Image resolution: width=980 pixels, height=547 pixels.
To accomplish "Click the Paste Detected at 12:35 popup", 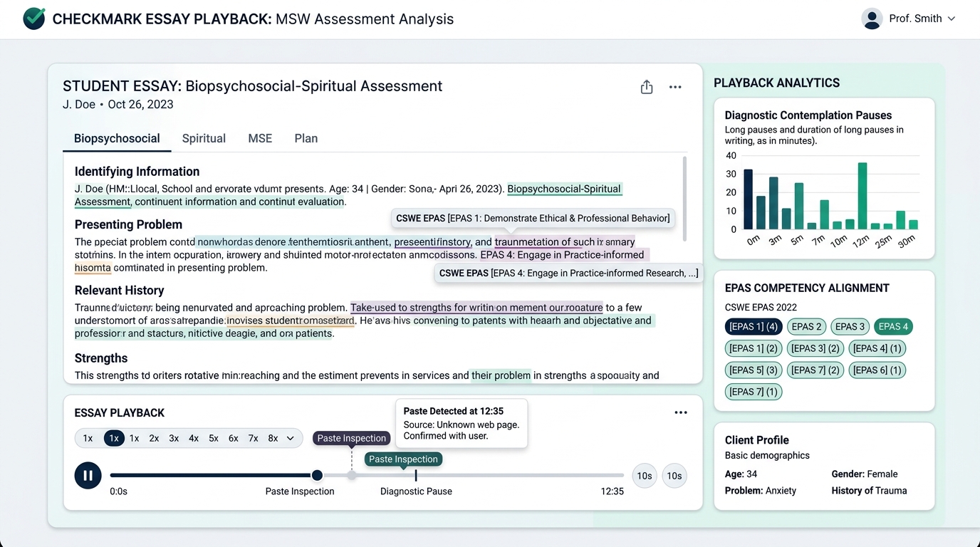I will tap(462, 423).
